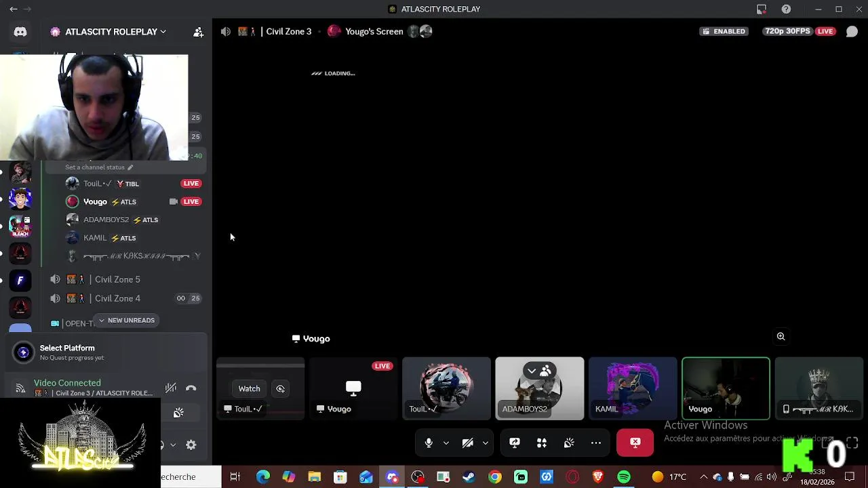Screen dimensions: 868x488
Task: Zoom the stream using the magnifier icon
Action: [781, 336]
